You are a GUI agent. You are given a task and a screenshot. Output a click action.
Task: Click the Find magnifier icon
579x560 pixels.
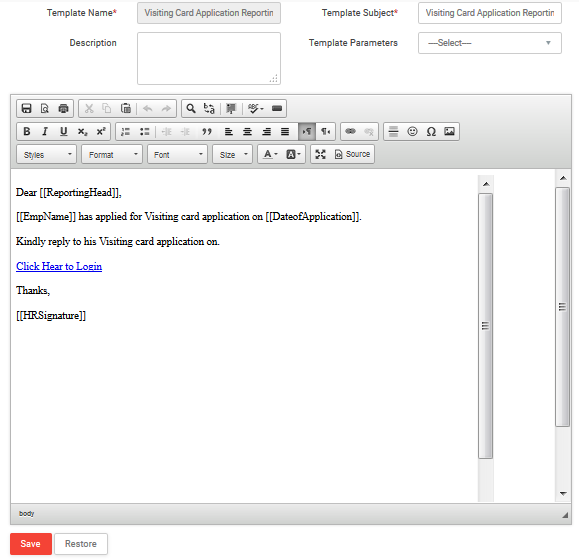click(x=191, y=109)
